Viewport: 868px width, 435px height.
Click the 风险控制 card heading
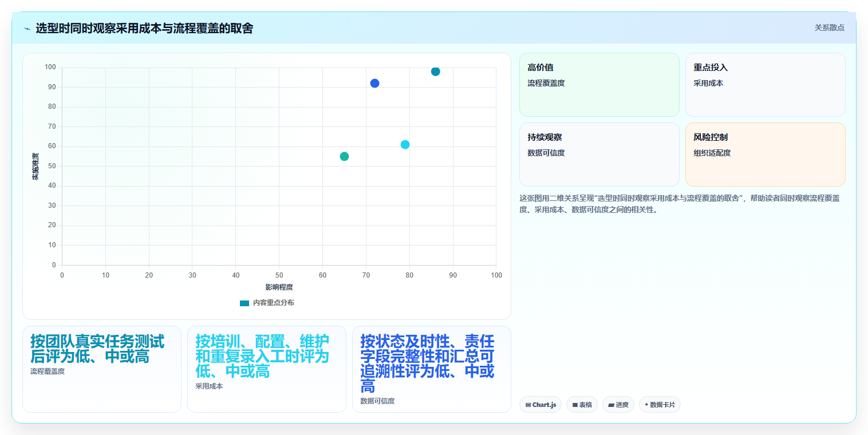tap(711, 137)
